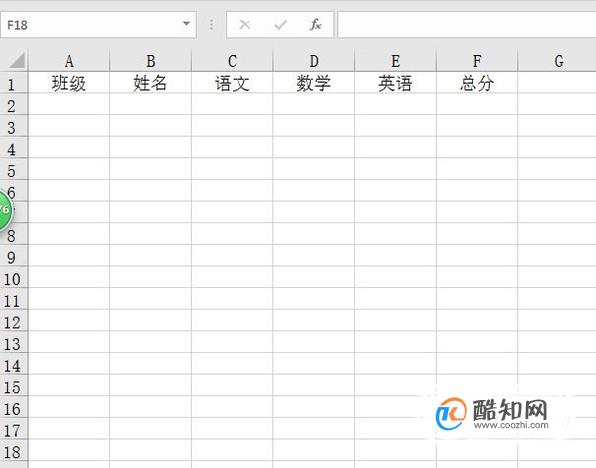Select row 12 header
Viewport: 596px width, 468px height.
12,323
